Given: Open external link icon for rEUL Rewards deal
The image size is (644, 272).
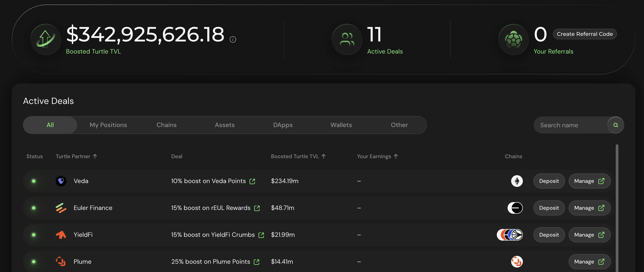Looking at the screenshot, I should click(257, 208).
